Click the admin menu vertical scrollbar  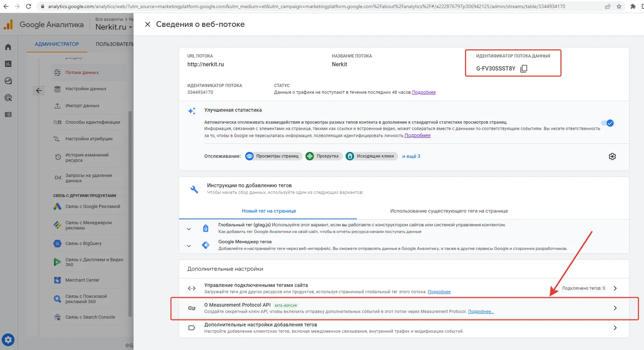tap(130, 213)
